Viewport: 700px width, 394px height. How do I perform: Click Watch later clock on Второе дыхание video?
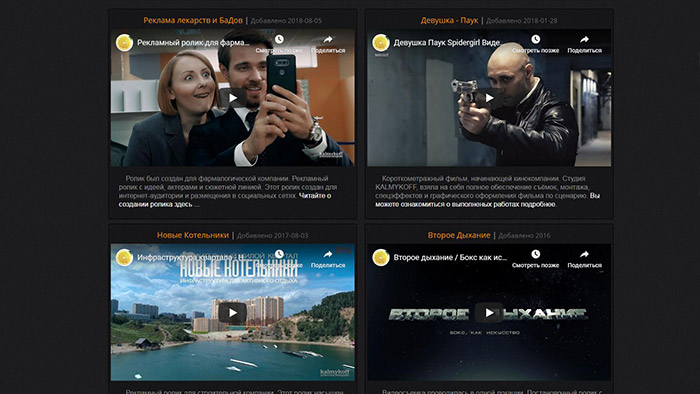point(536,254)
